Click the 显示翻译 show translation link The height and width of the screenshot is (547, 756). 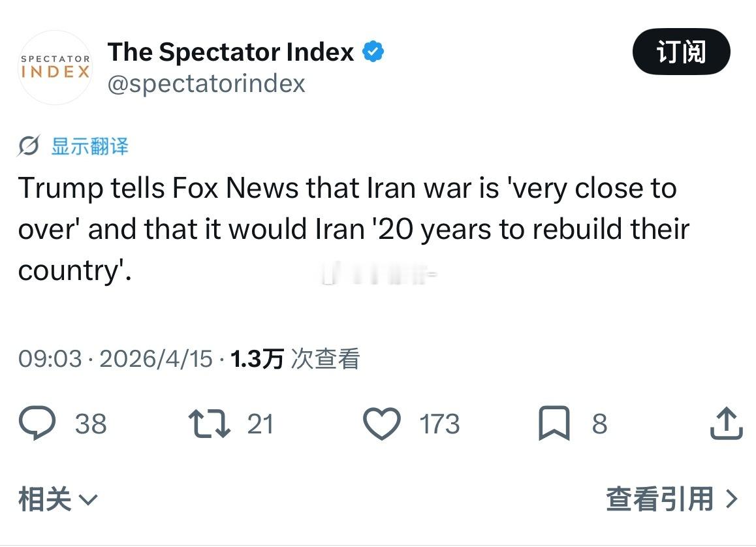[x=89, y=147]
